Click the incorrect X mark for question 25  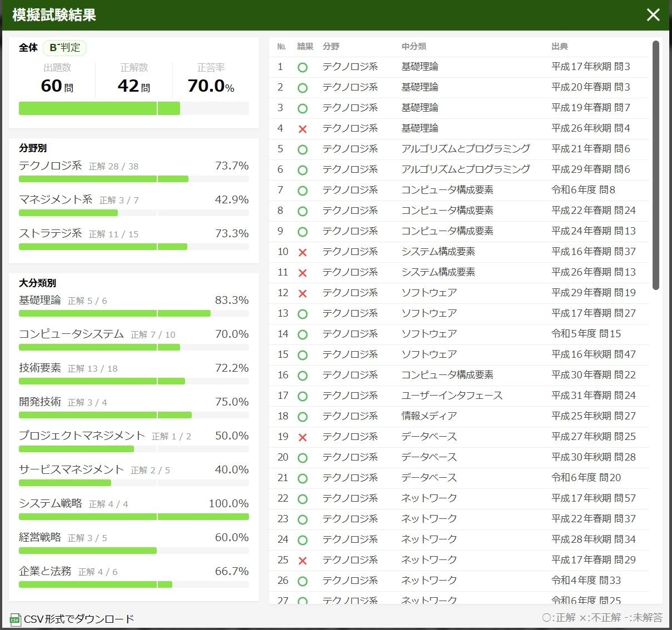pyautogui.click(x=302, y=561)
